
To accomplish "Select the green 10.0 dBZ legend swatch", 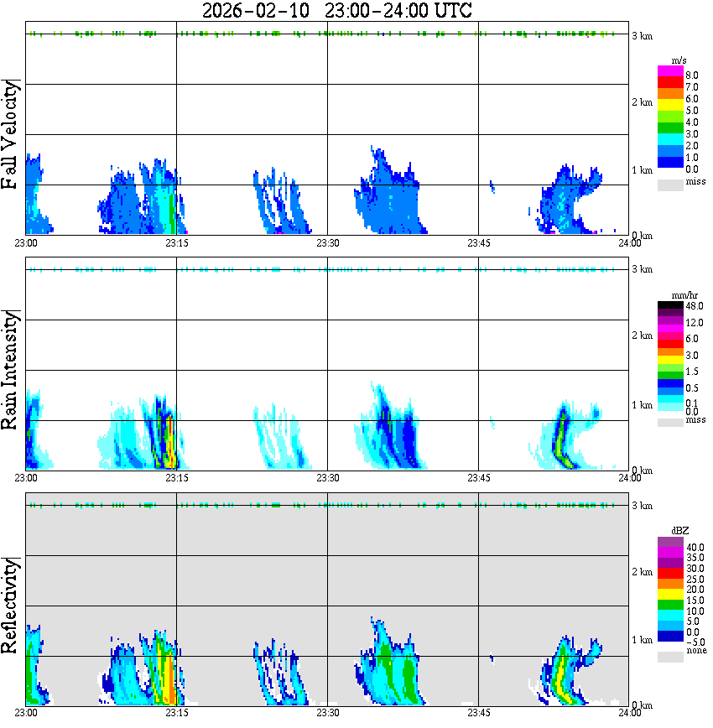I will click(x=670, y=606).
